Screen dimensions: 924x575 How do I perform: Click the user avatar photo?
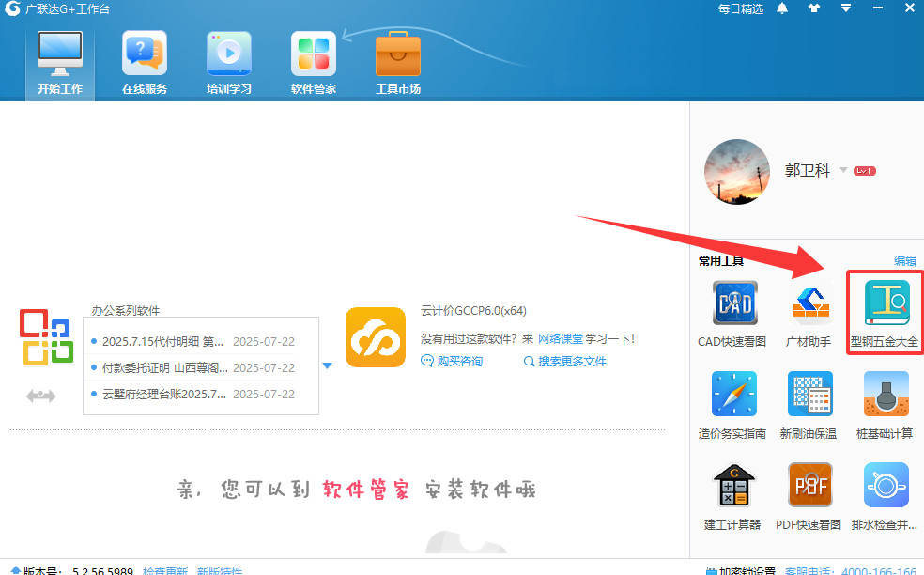click(736, 172)
